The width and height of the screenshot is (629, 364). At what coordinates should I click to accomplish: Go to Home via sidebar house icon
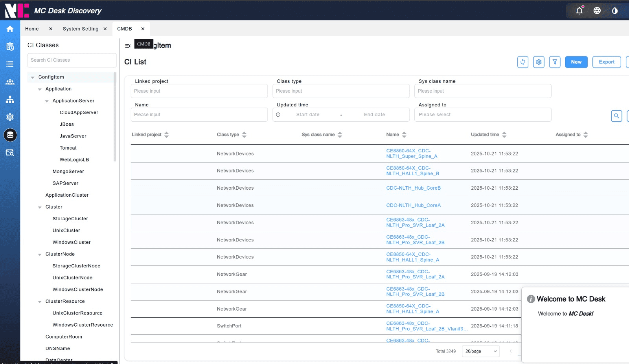click(10, 29)
